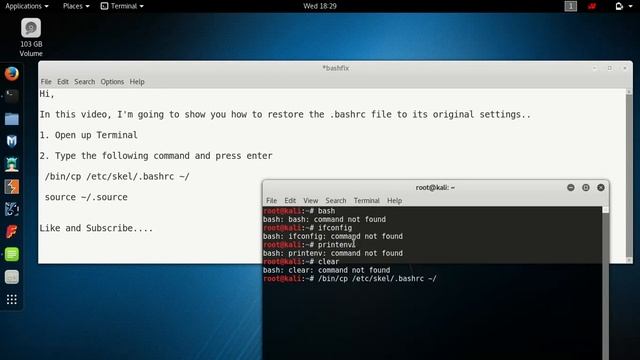Open Search menu in the terminal window

click(336, 200)
